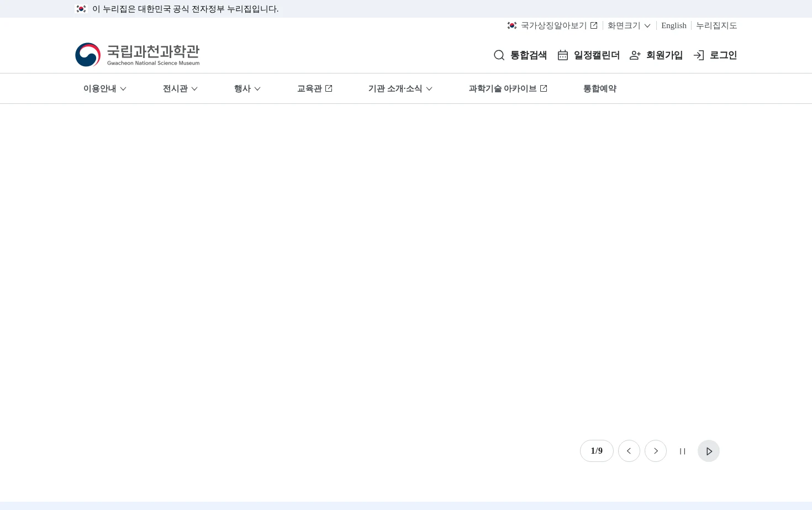
Task: Expand the 이용안내 menu chevron
Action: [123, 88]
